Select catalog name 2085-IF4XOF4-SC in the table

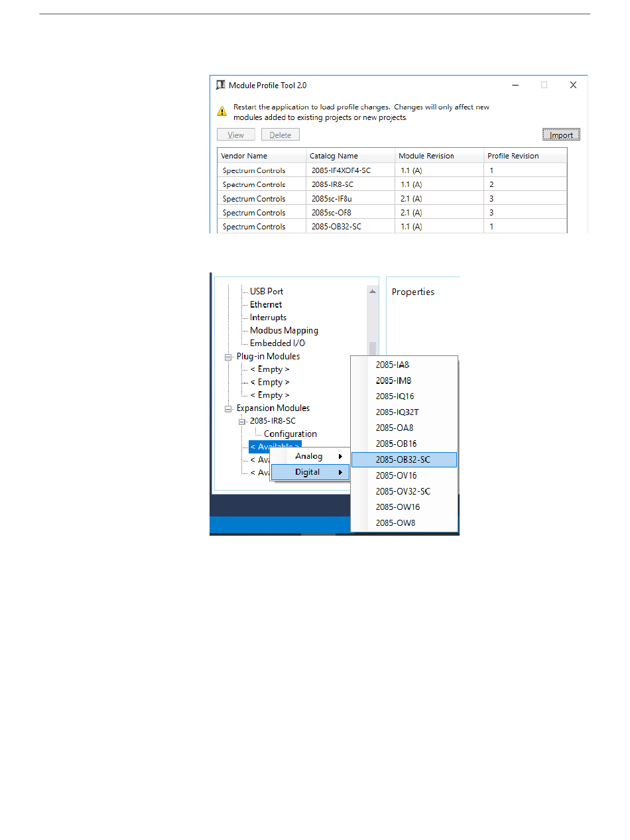tap(341, 170)
